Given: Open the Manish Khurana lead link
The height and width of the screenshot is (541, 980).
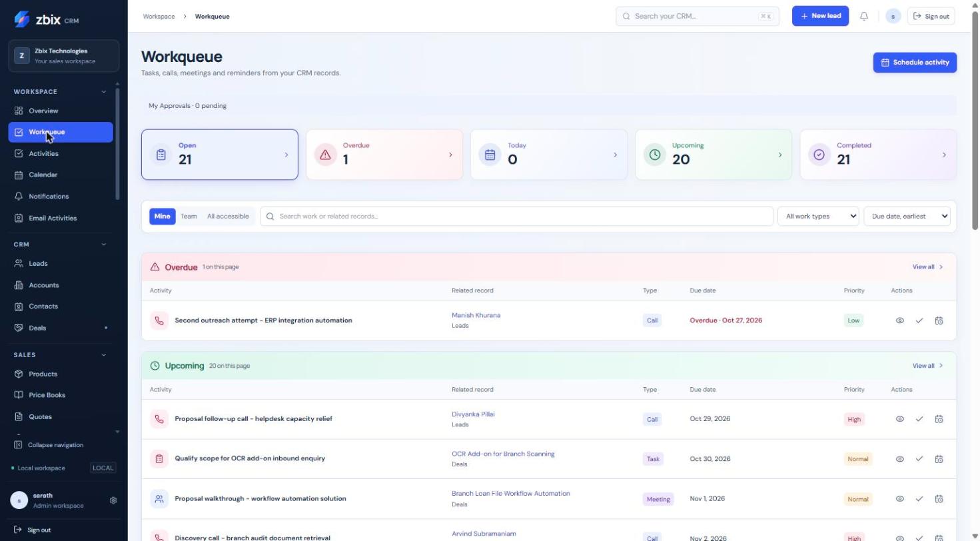Looking at the screenshot, I should (476, 315).
